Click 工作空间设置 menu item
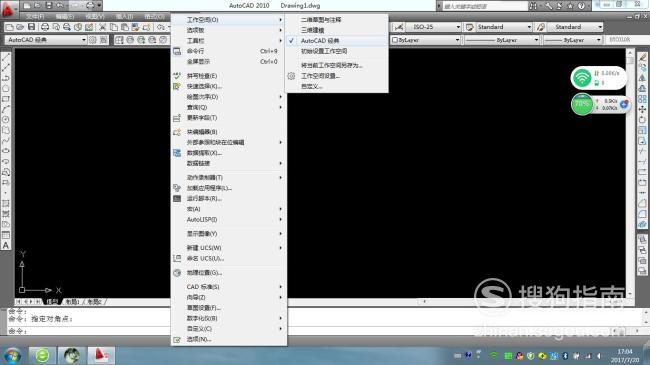 pos(337,76)
